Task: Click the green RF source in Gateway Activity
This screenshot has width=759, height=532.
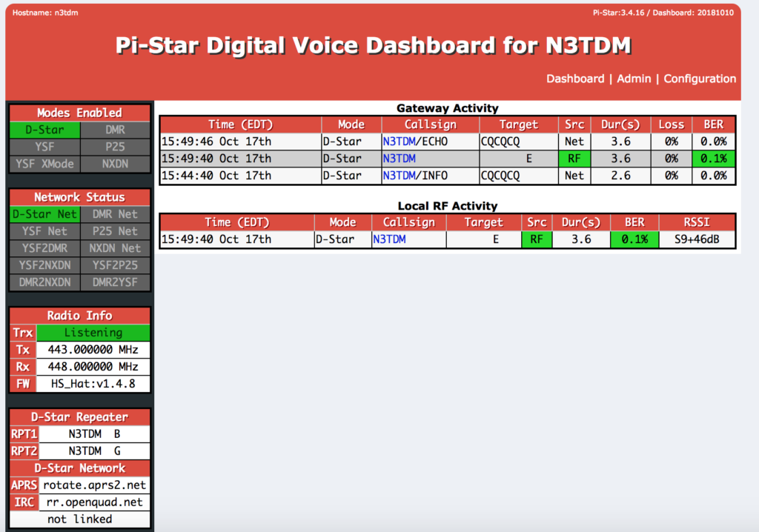Action: coord(574,159)
